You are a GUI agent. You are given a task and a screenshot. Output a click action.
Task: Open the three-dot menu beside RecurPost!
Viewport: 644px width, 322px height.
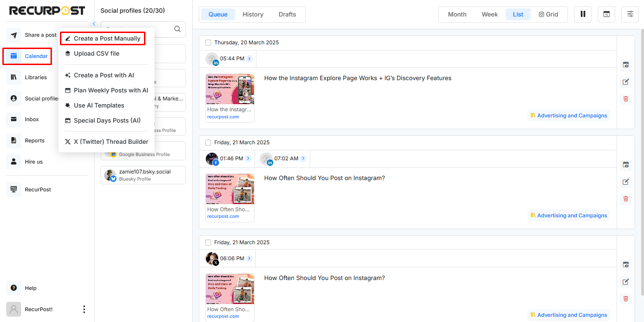(x=84, y=309)
